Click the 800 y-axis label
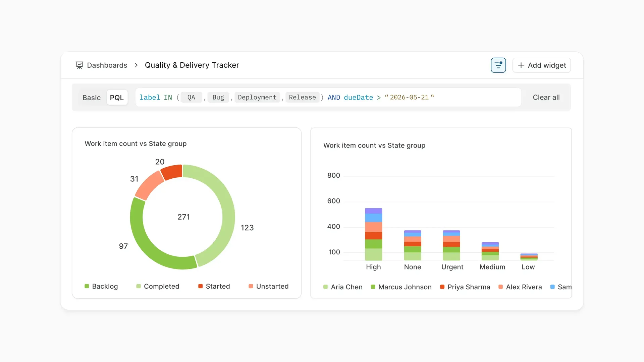Viewport: 644px width, 362px height. click(x=333, y=175)
